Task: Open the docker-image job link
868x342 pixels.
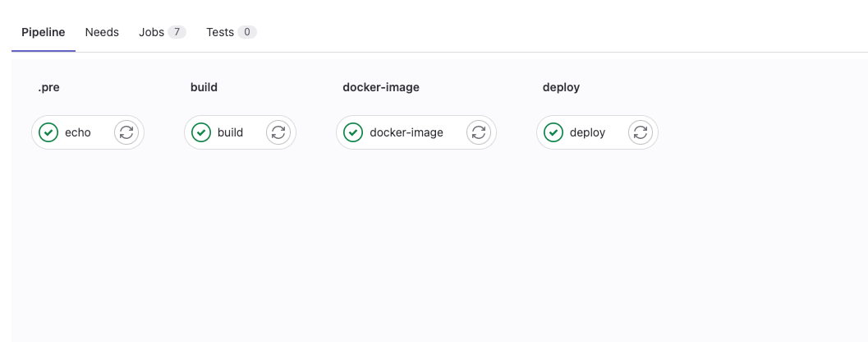Action: coord(406,132)
